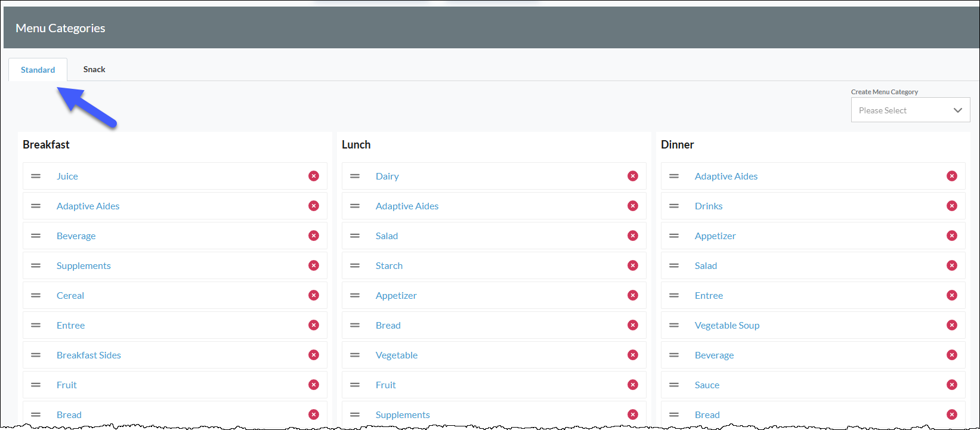Delete Dinner Salad red X icon
This screenshot has height=430, width=980.
[x=952, y=265]
